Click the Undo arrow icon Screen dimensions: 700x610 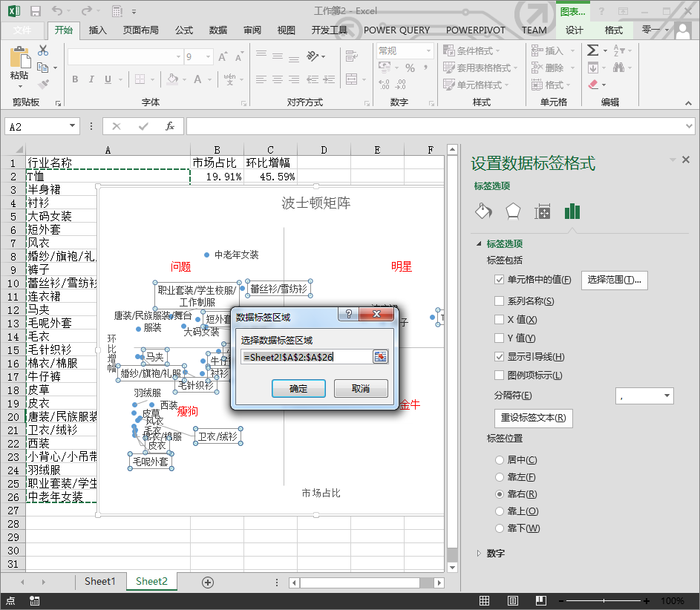pos(56,10)
